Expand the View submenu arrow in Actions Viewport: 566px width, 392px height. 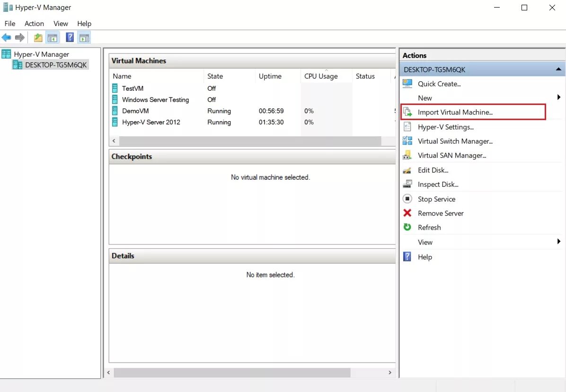pos(559,241)
